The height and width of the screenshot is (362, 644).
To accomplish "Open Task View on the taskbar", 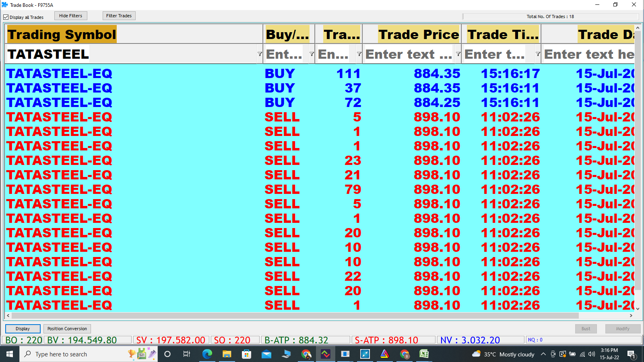I will point(187,354).
